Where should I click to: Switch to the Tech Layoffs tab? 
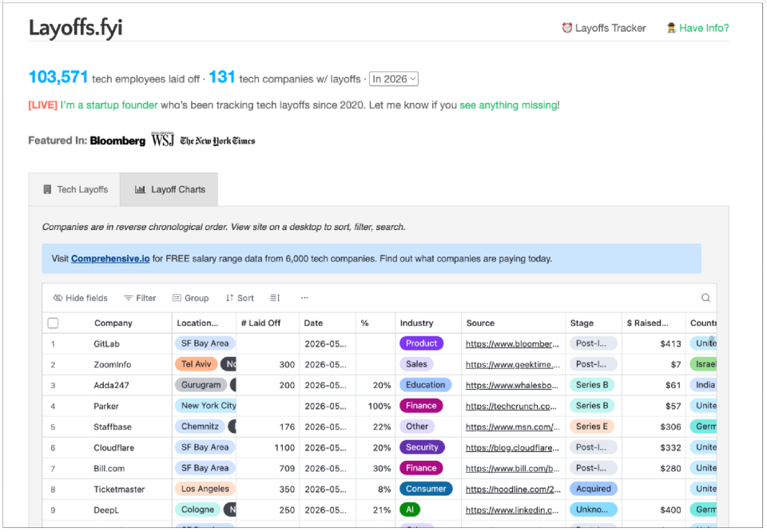tap(74, 189)
